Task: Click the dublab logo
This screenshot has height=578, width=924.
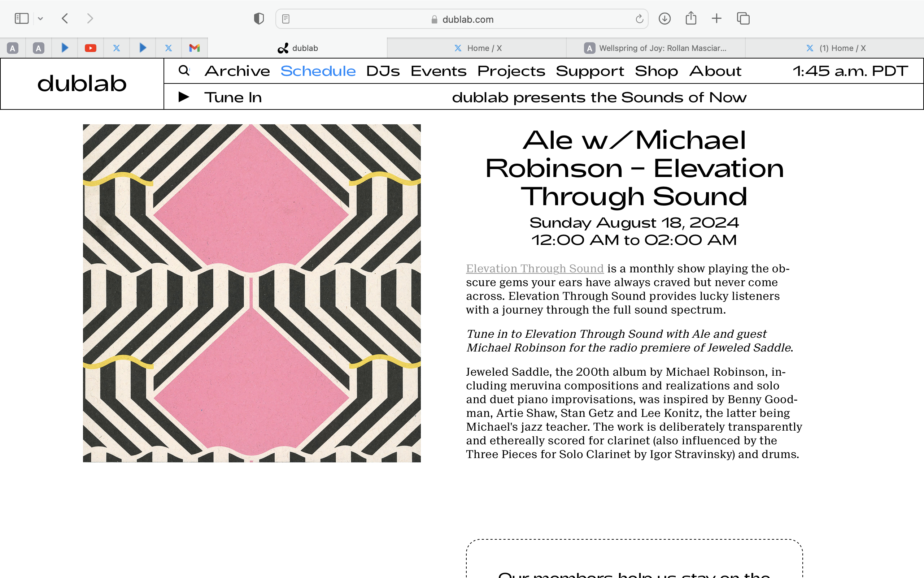Action: pos(82,83)
